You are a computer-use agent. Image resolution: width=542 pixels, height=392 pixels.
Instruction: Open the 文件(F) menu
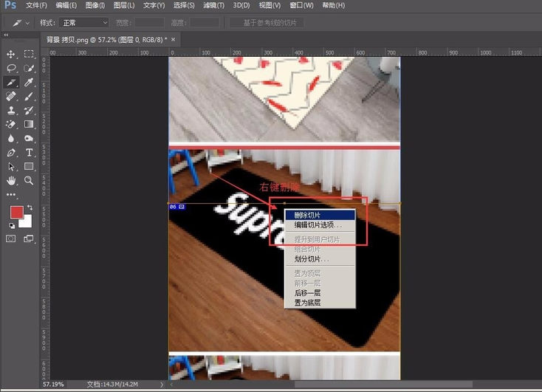(36, 5)
